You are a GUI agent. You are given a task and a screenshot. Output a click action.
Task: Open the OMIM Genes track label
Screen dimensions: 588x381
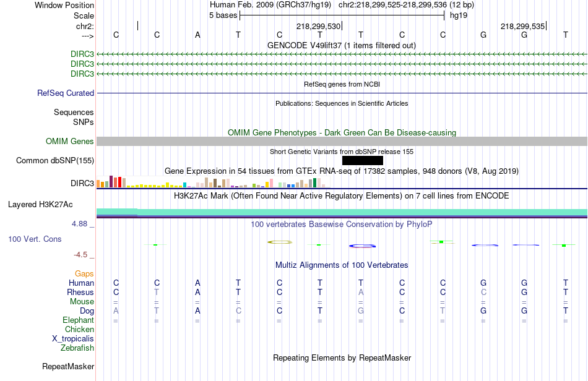[70, 141]
